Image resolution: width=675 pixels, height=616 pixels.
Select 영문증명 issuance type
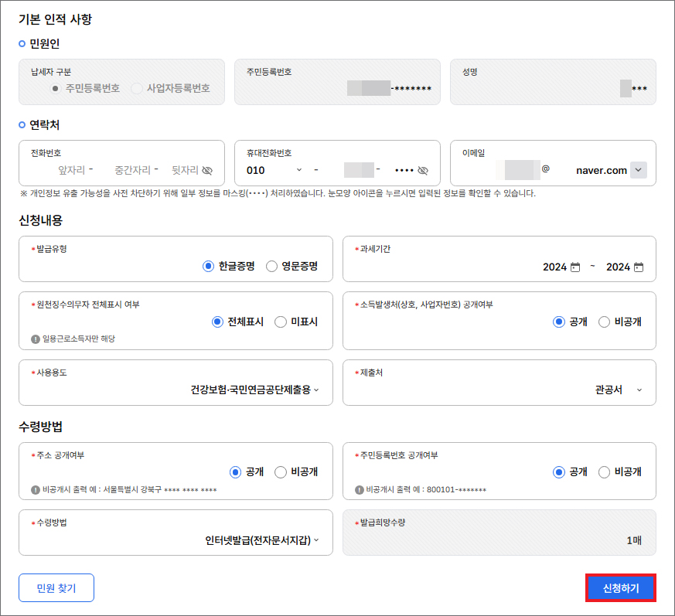click(272, 266)
